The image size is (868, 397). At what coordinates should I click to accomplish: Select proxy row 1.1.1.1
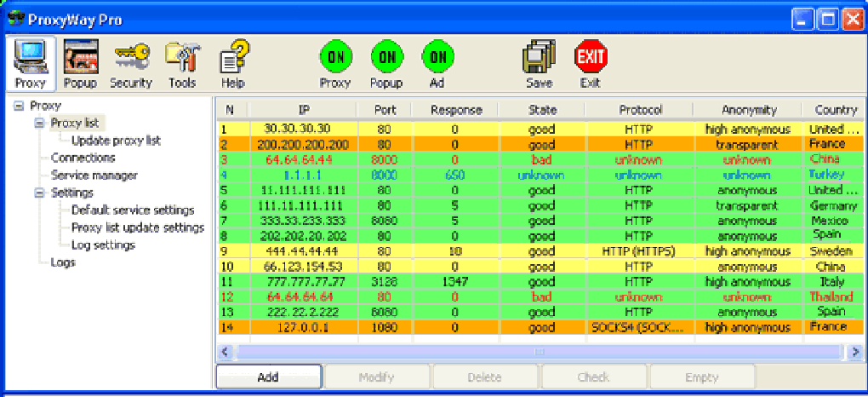(540, 175)
